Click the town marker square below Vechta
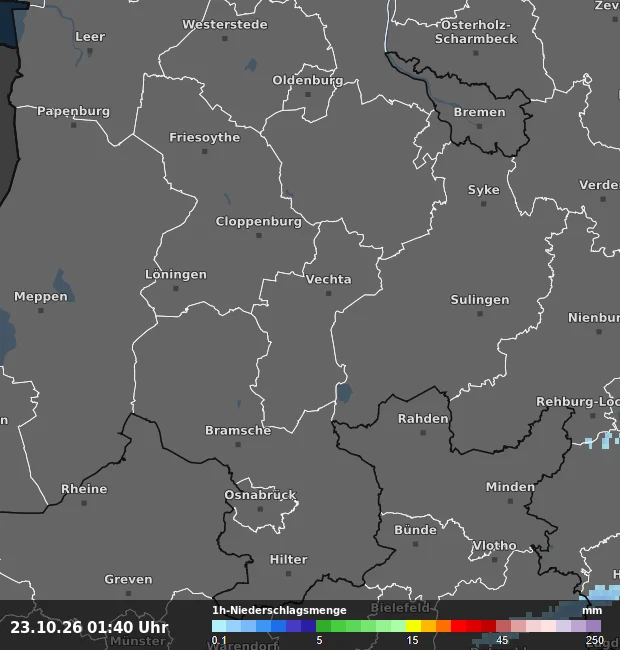620x650 pixels. coord(329,293)
